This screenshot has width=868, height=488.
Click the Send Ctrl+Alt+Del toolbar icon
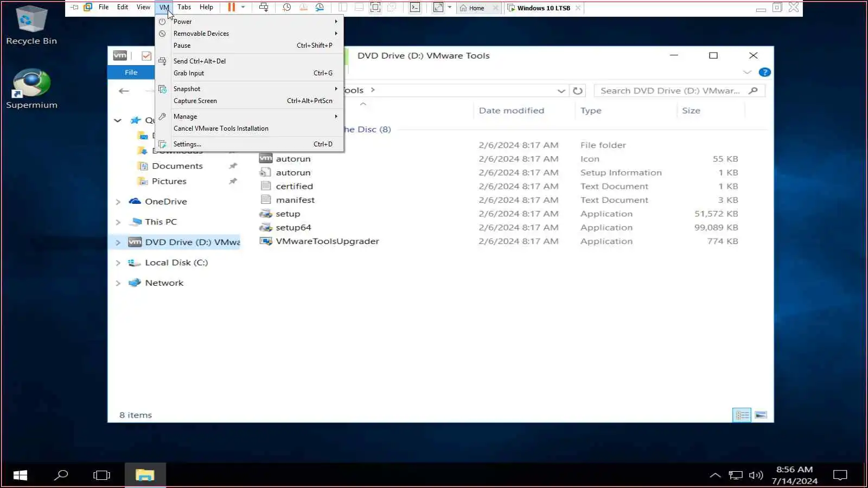(264, 8)
